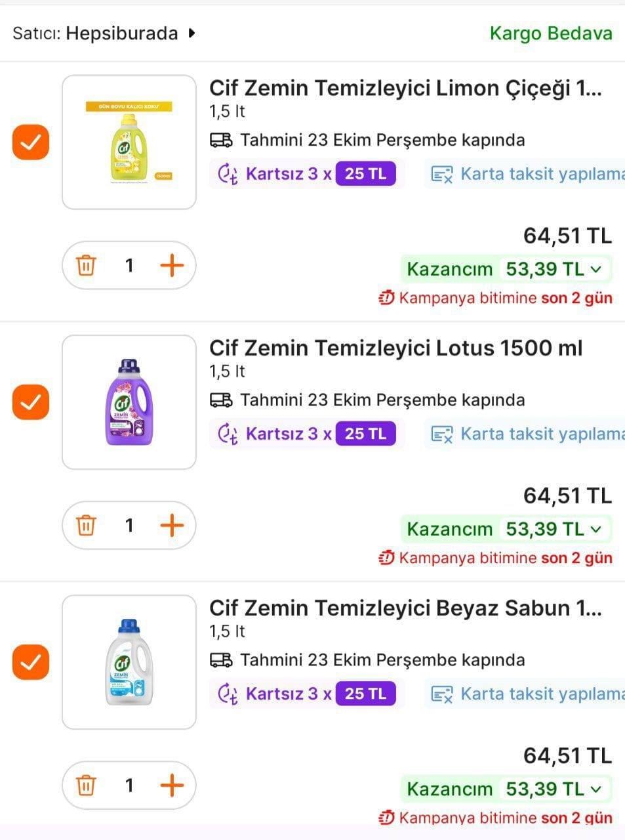
Task: Remove the Lotus cleaner using trash icon
Action: pos(86,526)
